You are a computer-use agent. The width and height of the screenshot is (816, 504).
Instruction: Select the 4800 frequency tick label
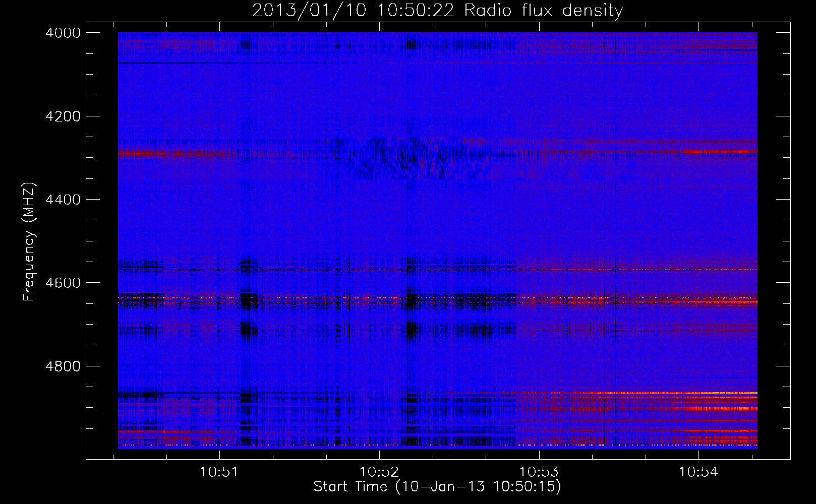click(63, 366)
